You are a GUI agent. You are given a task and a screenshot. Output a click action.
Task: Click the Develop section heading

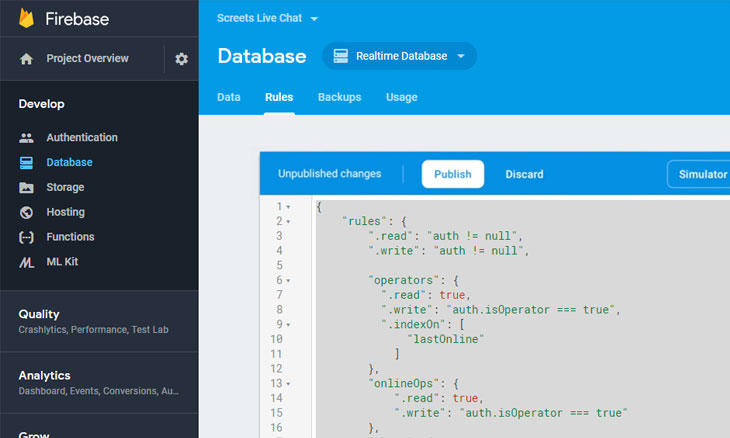pyautogui.click(x=41, y=104)
